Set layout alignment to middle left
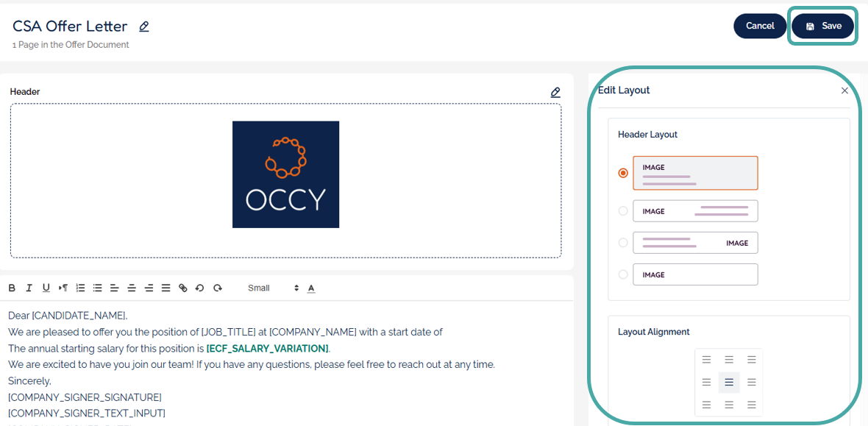The image size is (868, 426). (x=706, y=383)
